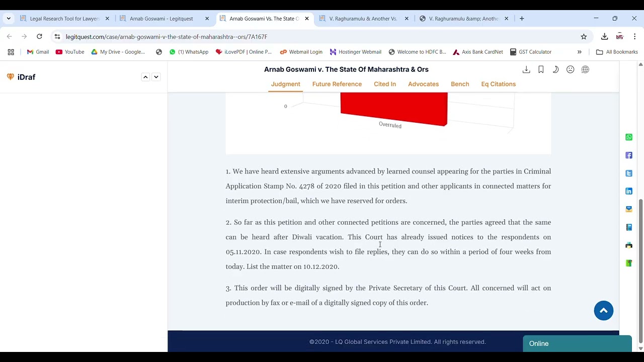
Task: Open the YouTube bookmark
Action: pyautogui.click(x=69, y=52)
